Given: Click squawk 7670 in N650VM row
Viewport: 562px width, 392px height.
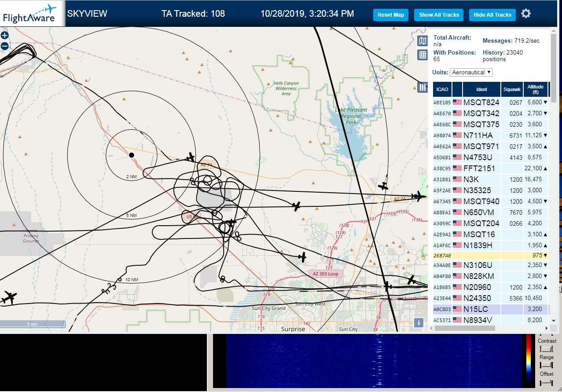Looking at the screenshot, I should point(516,212).
